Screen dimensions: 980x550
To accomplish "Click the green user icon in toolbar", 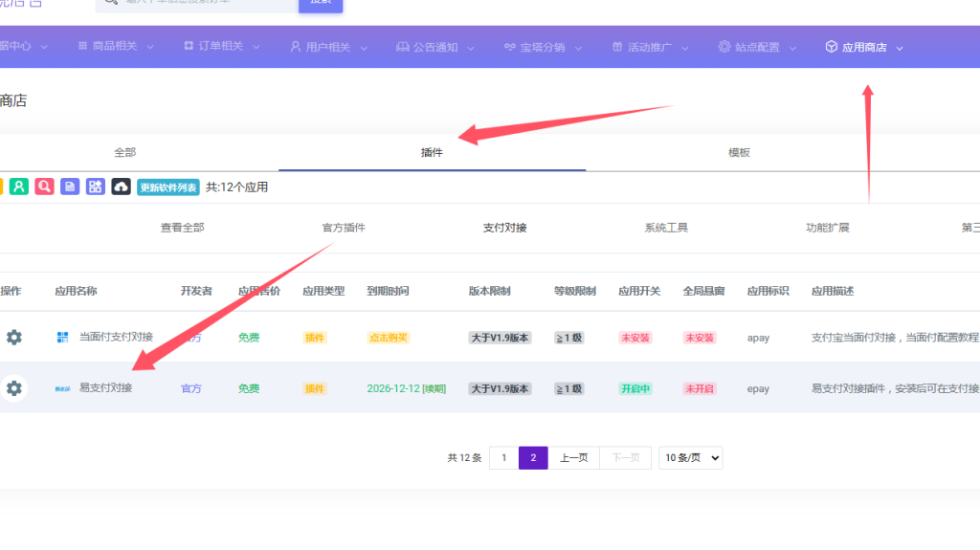I will [x=19, y=187].
